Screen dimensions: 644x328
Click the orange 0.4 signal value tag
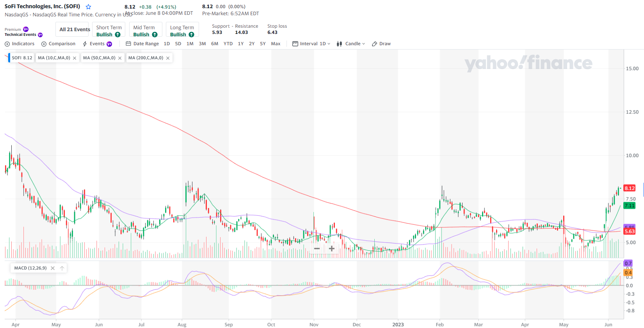(628, 273)
